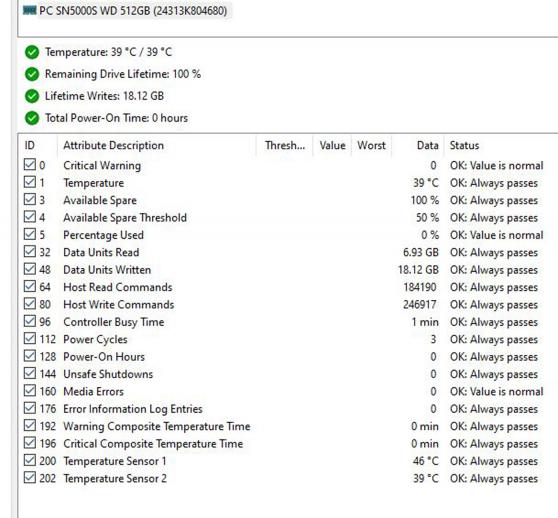Image resolution: width=558 pixels, height=518 pixels.
Task: Click the SN5000S WD 512GB drive icon
Action: (29, 10)
